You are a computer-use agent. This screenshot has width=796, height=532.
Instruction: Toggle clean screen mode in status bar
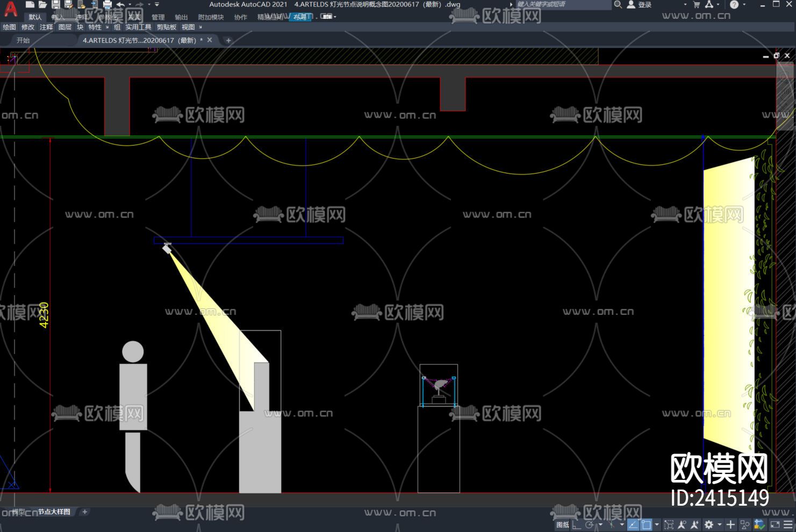pos(775,524)
